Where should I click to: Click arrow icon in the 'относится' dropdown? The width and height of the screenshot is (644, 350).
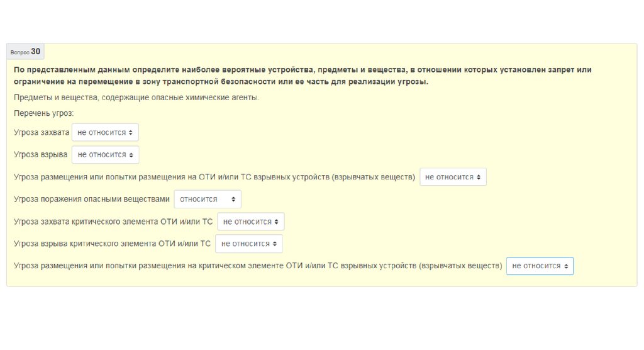233,199
